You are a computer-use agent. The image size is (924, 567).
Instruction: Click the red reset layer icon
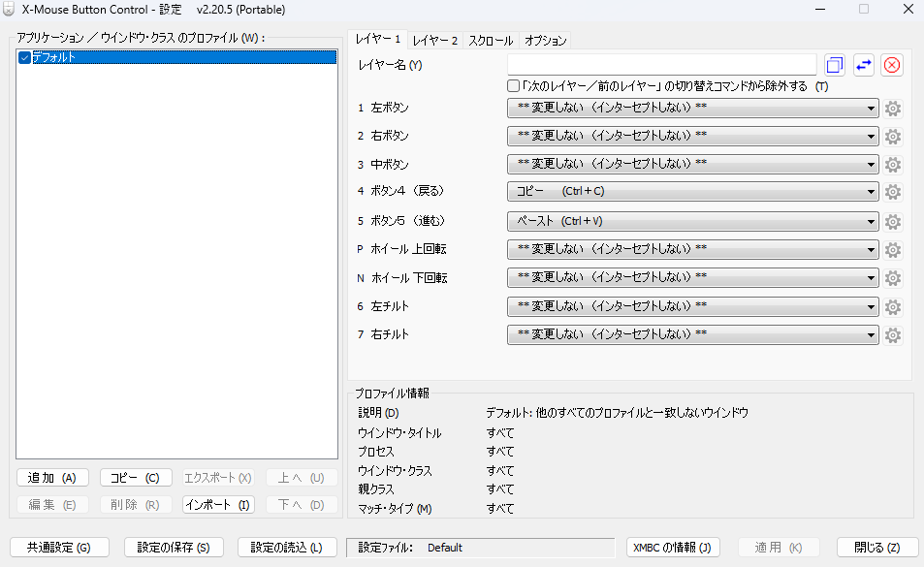click(892, 65)
